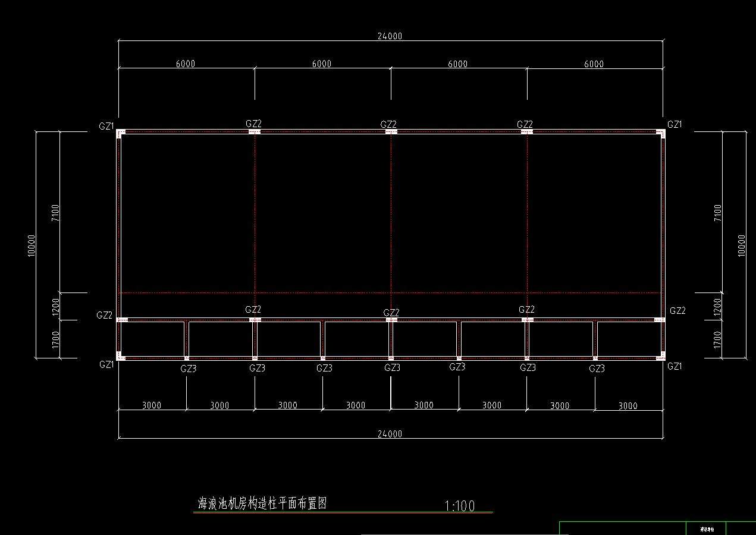Select the left-side 7100 dimension text
The height and width of the screenshot is (535, 756).
click(55, 213)
